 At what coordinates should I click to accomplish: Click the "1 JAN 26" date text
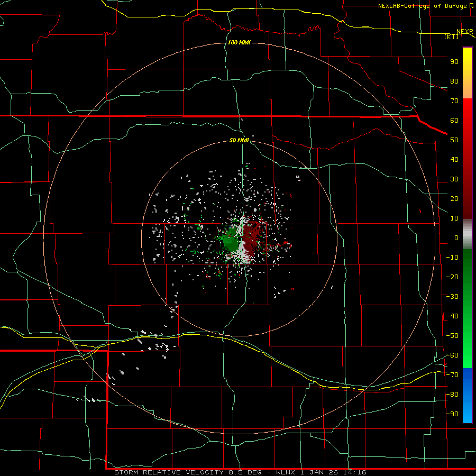click(319, 472)
